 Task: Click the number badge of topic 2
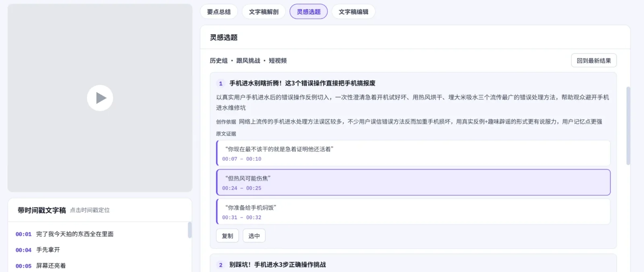pyautogui.click(x=221, y=265)
